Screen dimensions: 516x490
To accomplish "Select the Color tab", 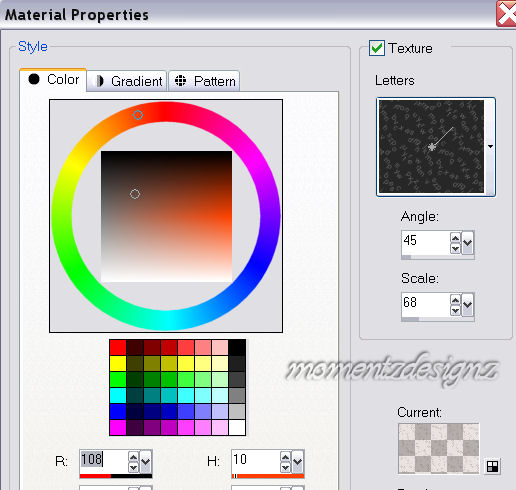I will (x=53, y=80).
